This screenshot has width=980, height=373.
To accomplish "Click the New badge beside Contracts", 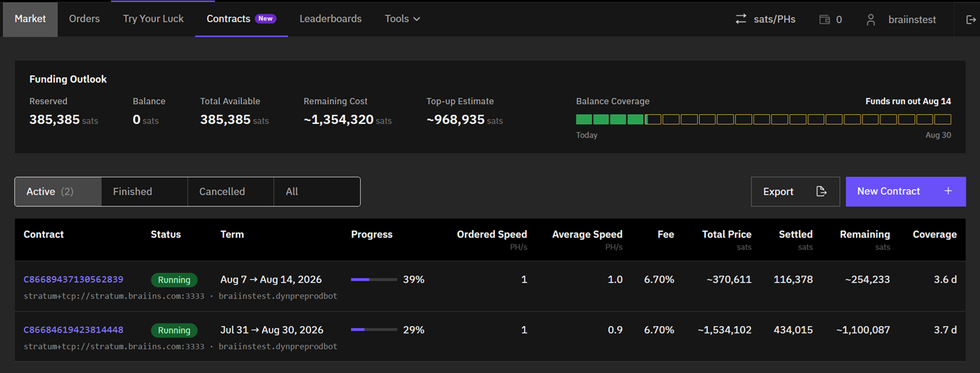I will (x=266, y=19).
